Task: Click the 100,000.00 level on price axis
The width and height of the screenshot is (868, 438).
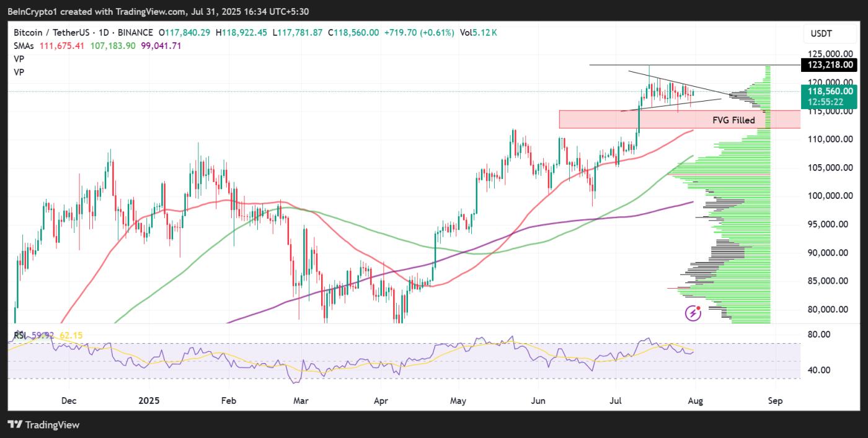Action: tap(828, 196)
